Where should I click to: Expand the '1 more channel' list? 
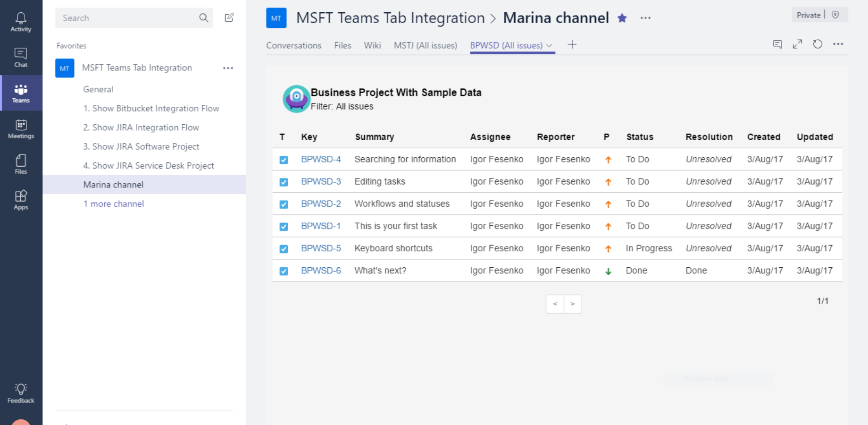pos(114,204)
